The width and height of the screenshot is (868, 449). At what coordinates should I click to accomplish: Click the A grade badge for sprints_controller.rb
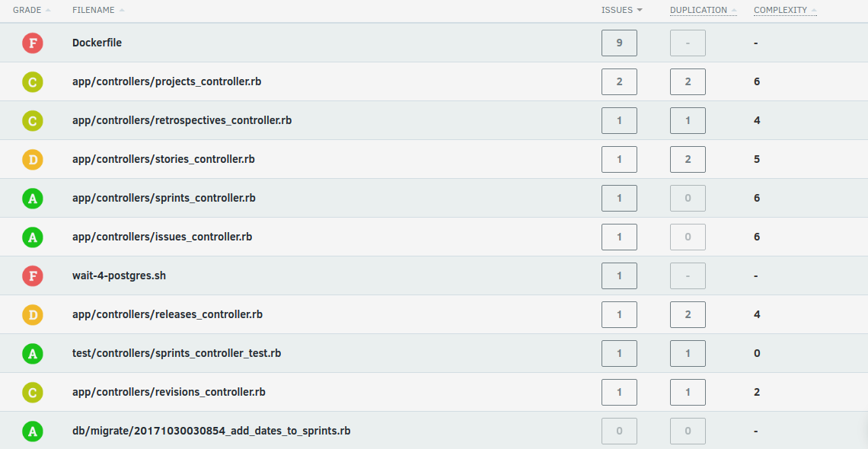(x=32, y=199)
